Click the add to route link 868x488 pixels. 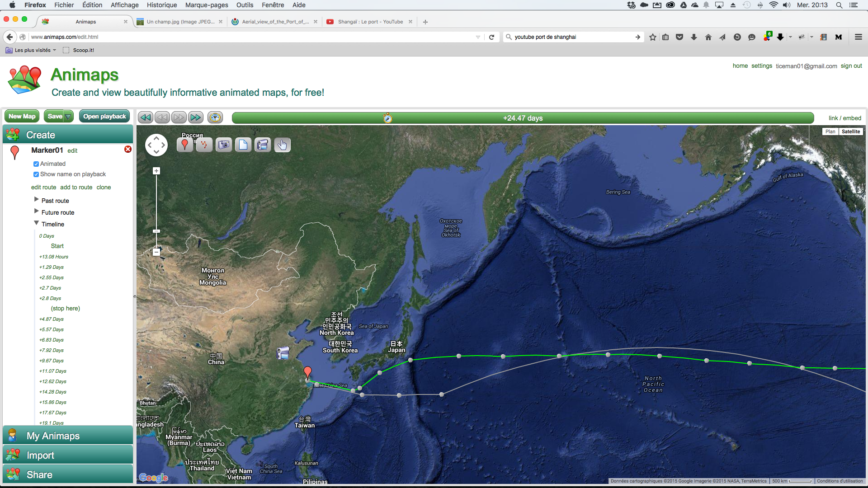point(76,188)
